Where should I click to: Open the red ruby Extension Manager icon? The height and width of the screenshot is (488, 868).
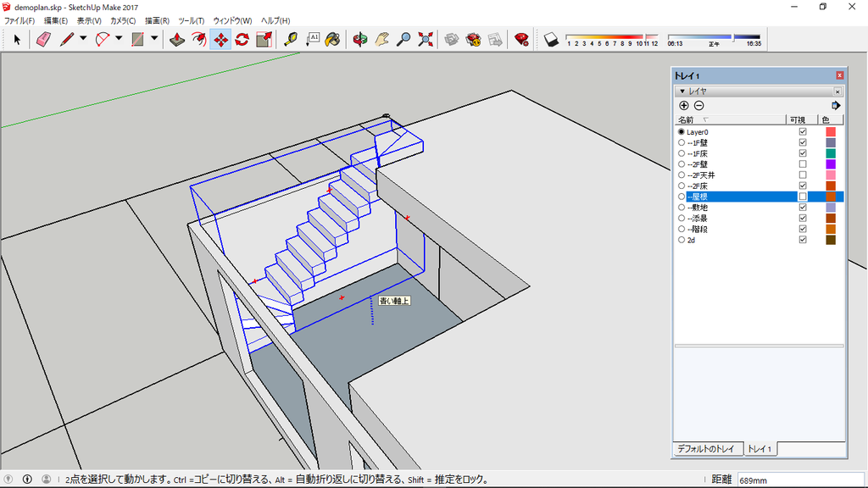(521, 39)
